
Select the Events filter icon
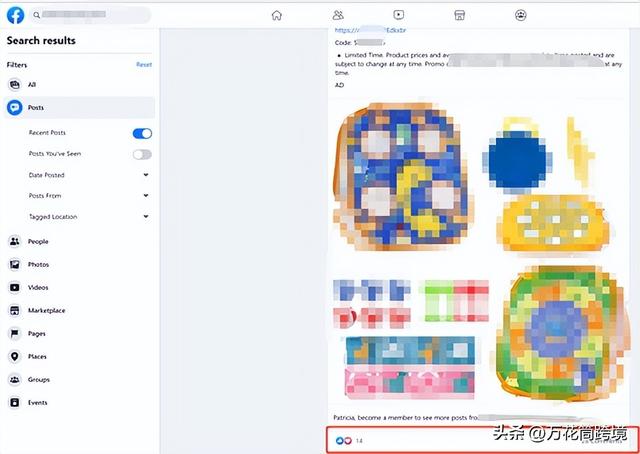(x=15, y=403)
